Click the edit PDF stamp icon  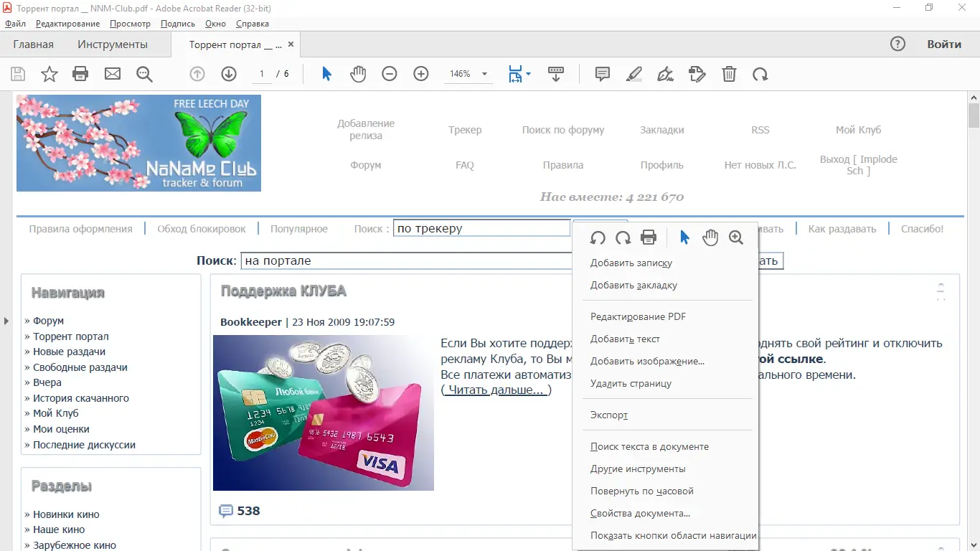pos(697,74)
